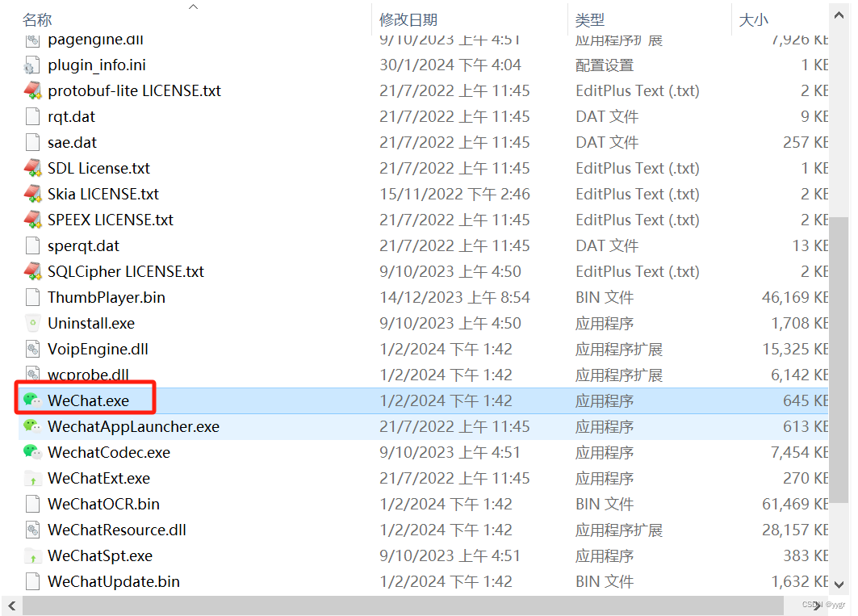Click the 61,469 KB size value
This screenshot has width=858, height=616.
coord(794,505)
